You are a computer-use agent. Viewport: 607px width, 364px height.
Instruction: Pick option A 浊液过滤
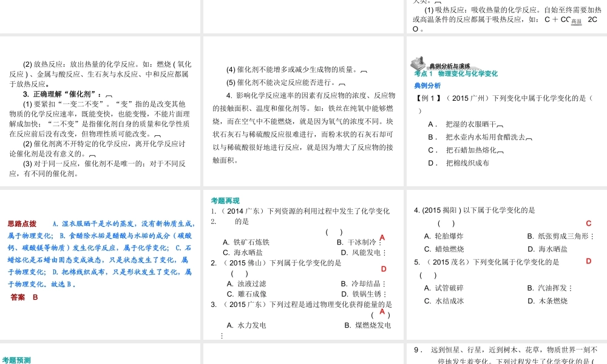[246, 283]
